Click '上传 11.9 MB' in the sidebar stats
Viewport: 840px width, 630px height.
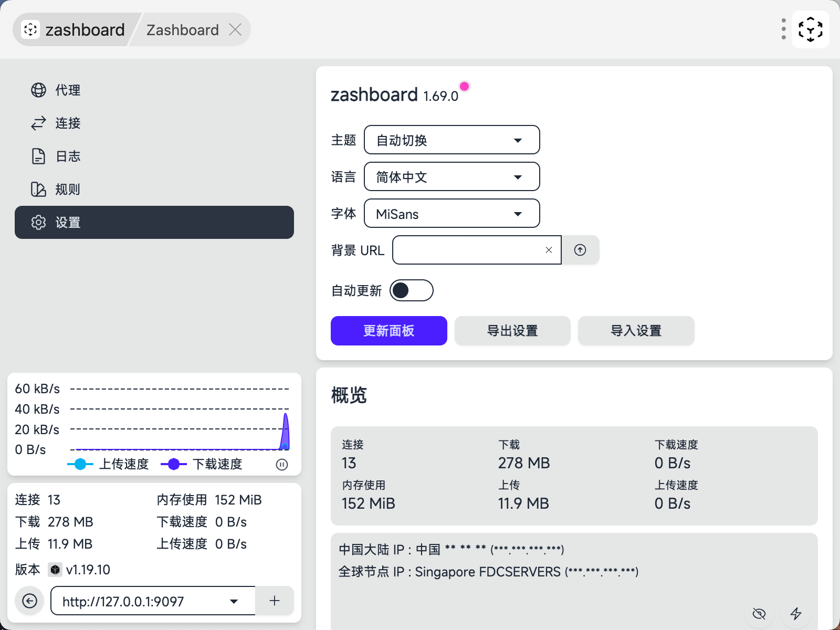click(x=54, y=544)
